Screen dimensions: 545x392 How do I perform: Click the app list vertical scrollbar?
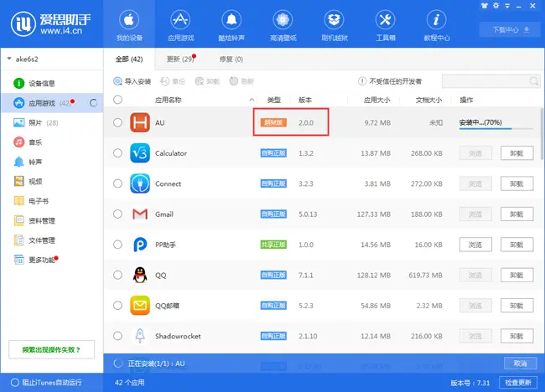click(x=542, y=132)
